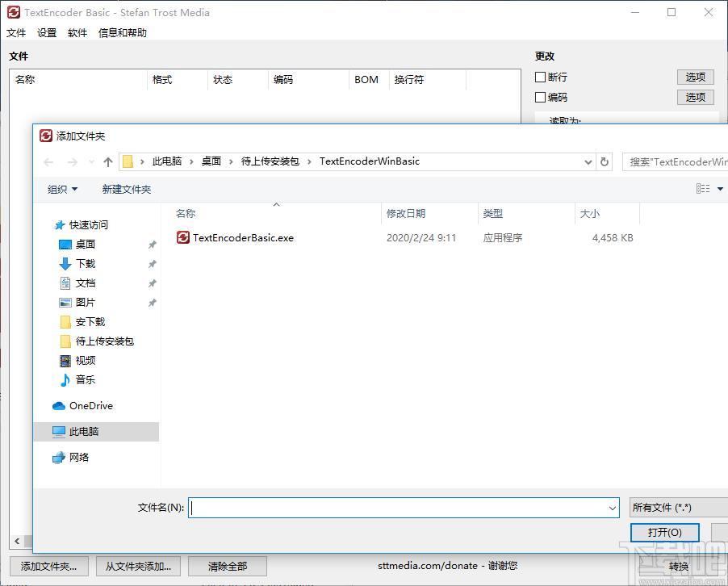Screen dimensions: 728x586
Task: Open the view options dropdown arrow
Action: click(720, 189)
